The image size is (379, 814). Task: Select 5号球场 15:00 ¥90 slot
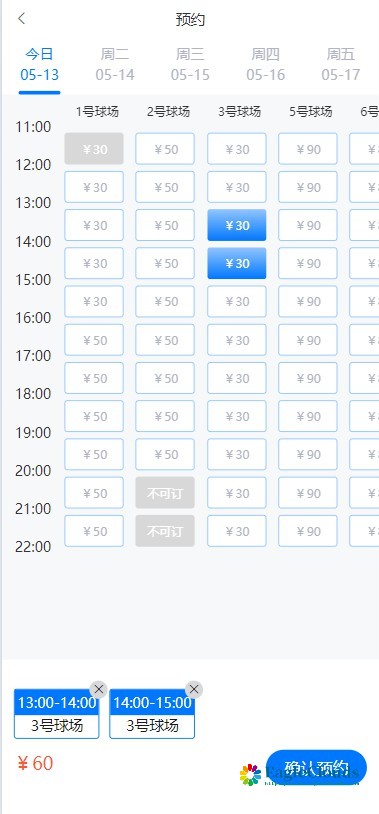coord(308,302)
